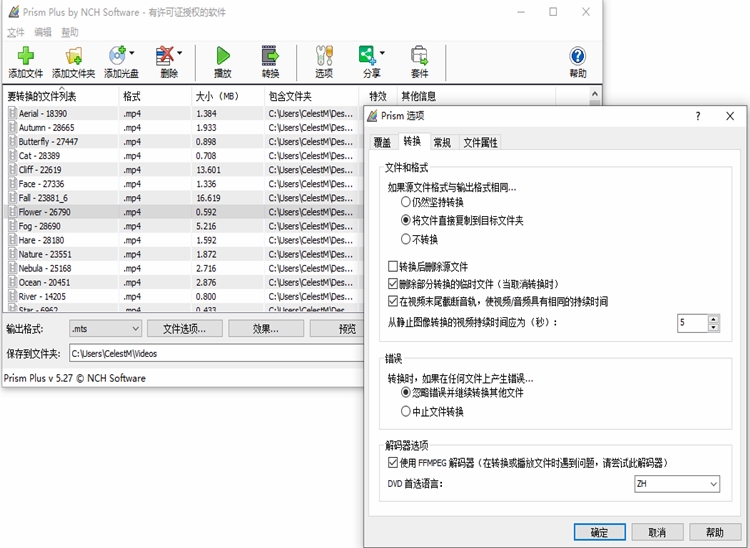Click file icon of Ocean - 20451

coord(13,282)
